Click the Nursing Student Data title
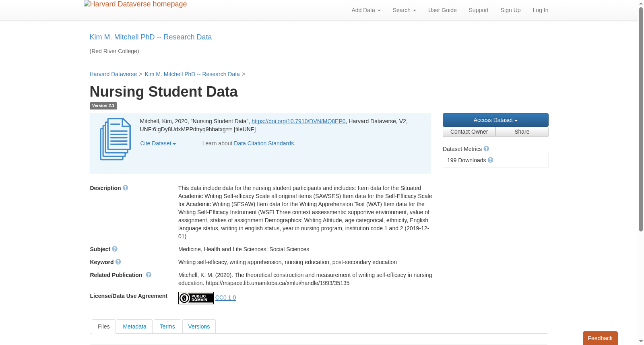Viewport: 644px width, 345px height. click(163, 92)
